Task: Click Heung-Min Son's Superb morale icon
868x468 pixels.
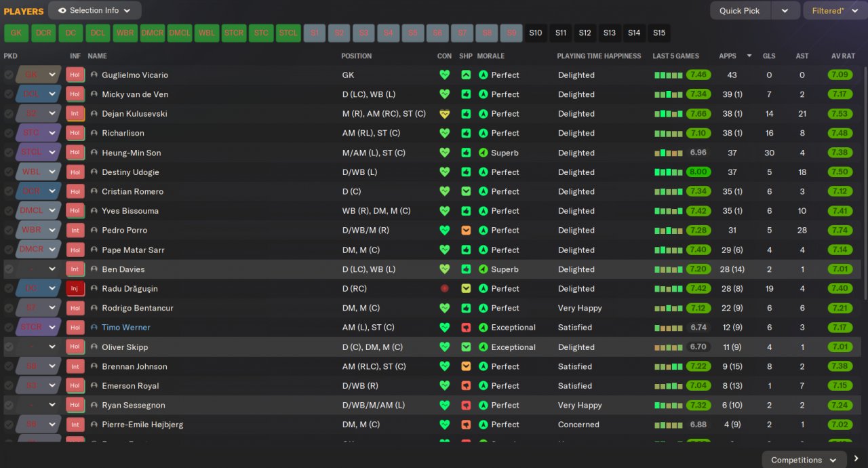Action: click(483, 153)
